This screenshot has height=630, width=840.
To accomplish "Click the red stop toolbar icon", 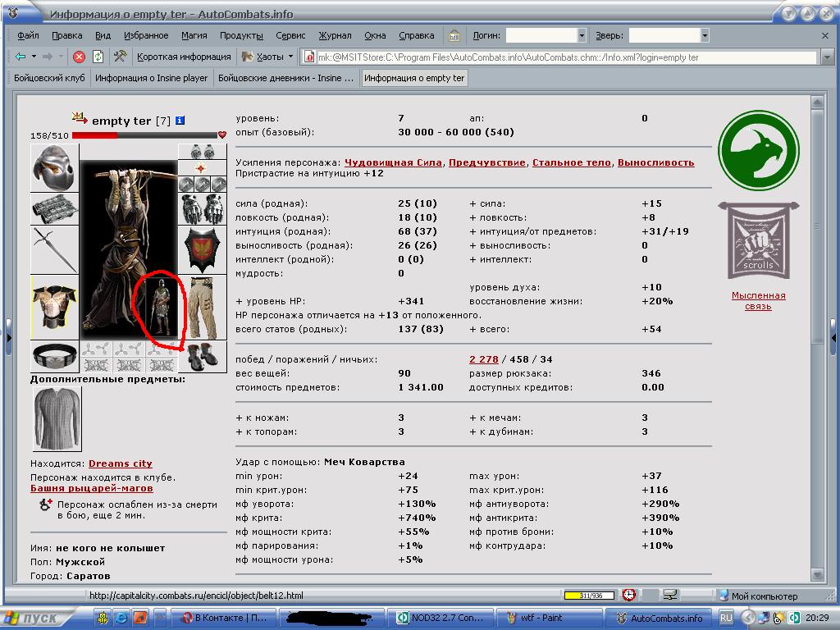I will (79, 57).
